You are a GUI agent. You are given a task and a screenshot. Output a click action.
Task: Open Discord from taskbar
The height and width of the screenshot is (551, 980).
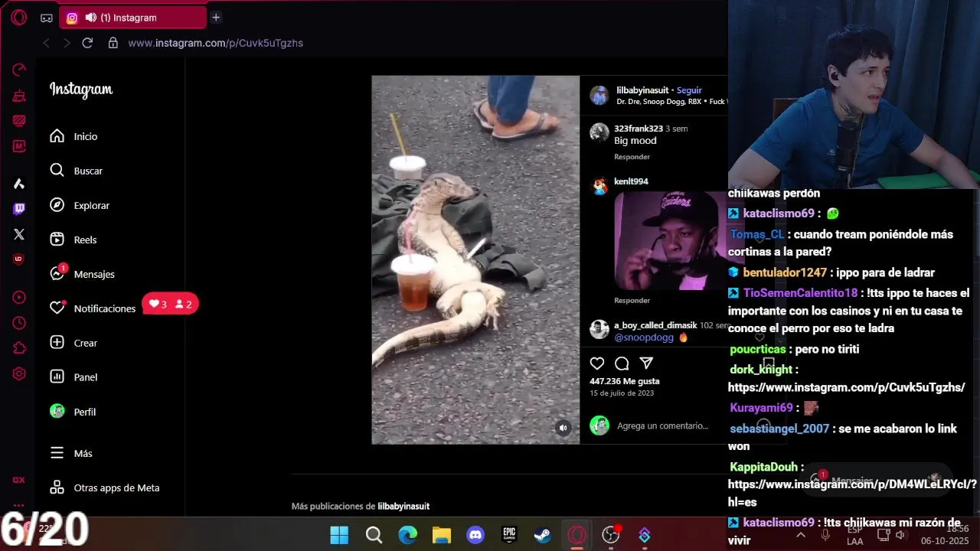(475, 535)
